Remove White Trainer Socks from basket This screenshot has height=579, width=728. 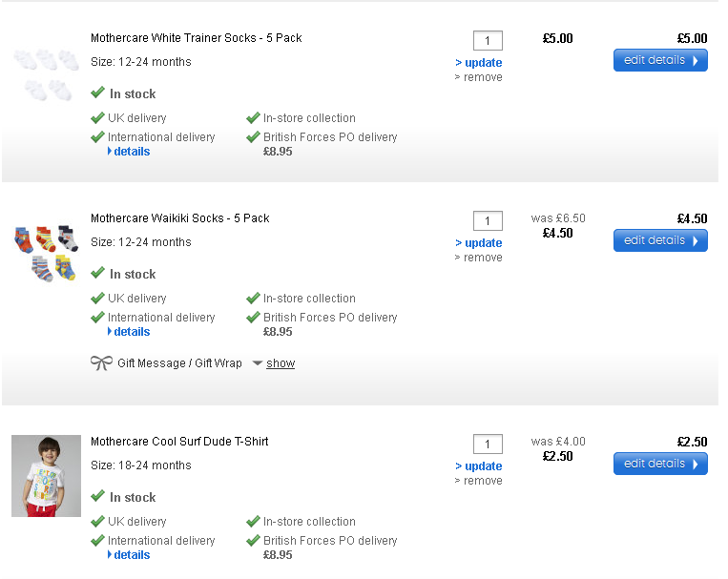pos(482,77)
